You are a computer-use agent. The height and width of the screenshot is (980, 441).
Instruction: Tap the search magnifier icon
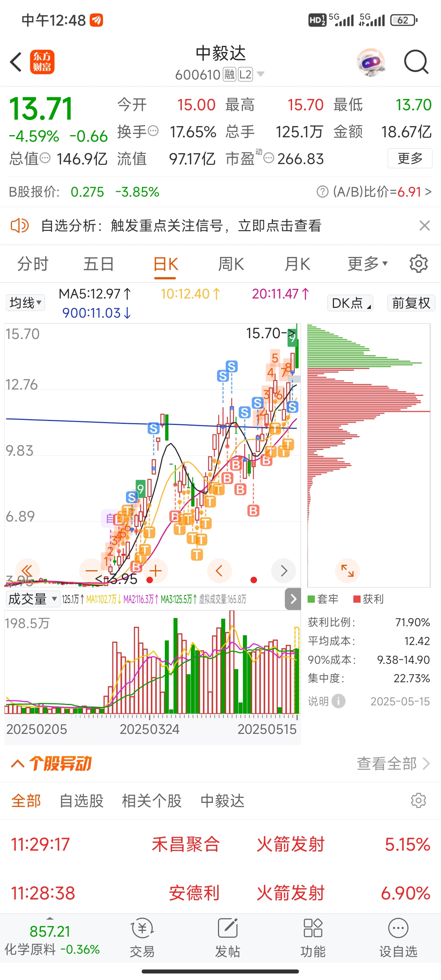(x=416, y=62)
